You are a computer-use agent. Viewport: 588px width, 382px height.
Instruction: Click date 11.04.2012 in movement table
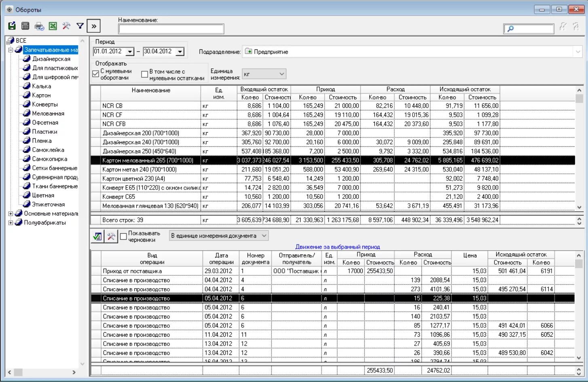218,335
